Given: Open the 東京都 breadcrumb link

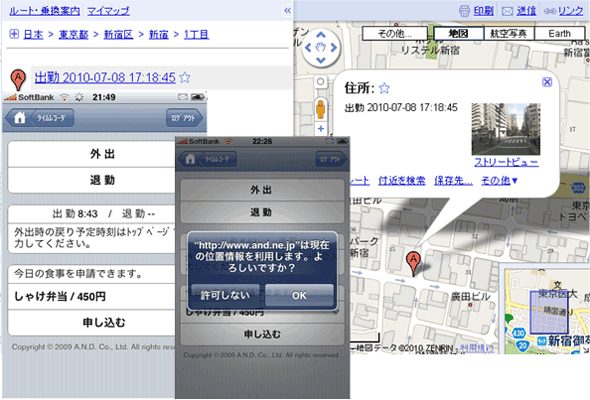Looking at the screenshot, I should (x=73, y=35).
